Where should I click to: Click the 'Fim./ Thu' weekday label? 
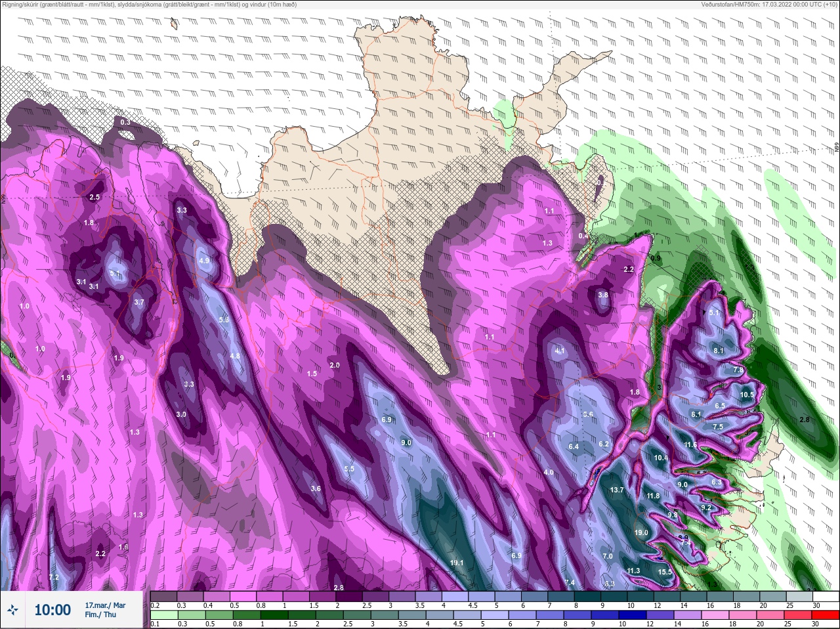point(100,615)
